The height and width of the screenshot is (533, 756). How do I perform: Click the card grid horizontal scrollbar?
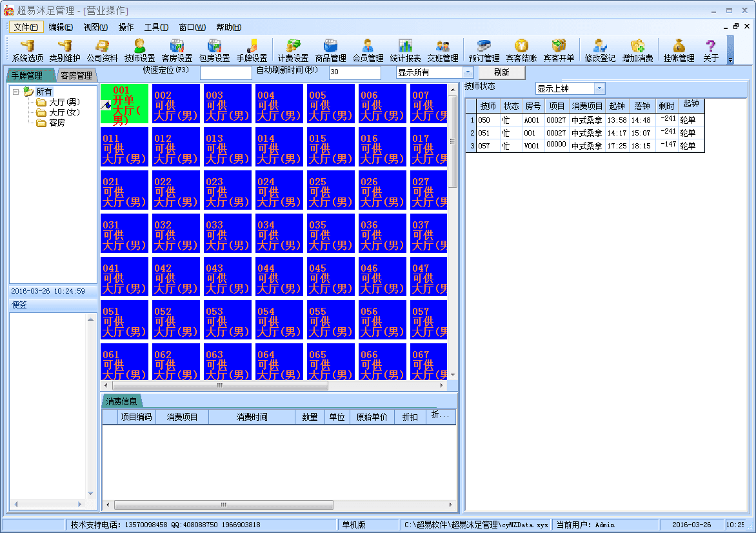tap(219, 385)
